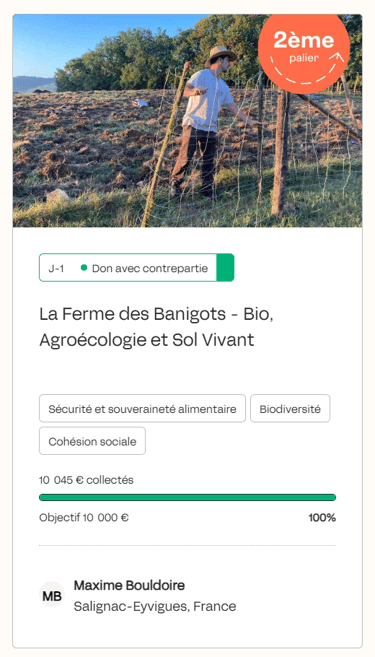Select the Cohésion sociale tag
Viewport: 375px width, 657px height.
click(x=92, y=441)
